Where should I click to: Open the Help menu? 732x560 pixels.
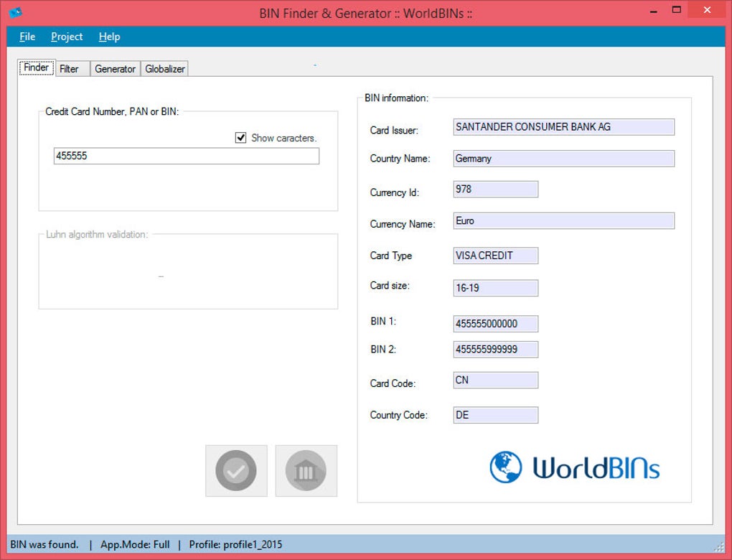[x=109, y=37]
